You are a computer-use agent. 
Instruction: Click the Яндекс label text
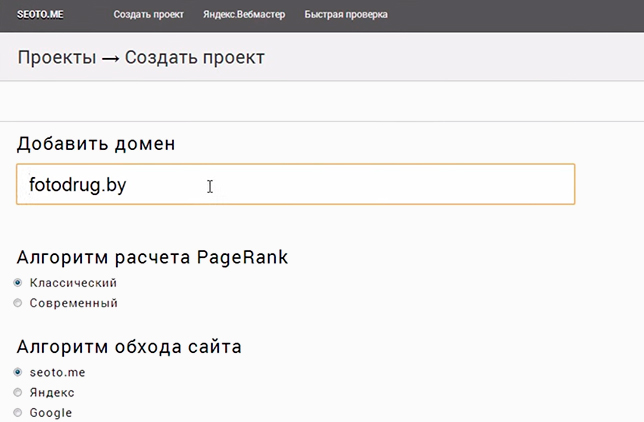click(52, 393)
